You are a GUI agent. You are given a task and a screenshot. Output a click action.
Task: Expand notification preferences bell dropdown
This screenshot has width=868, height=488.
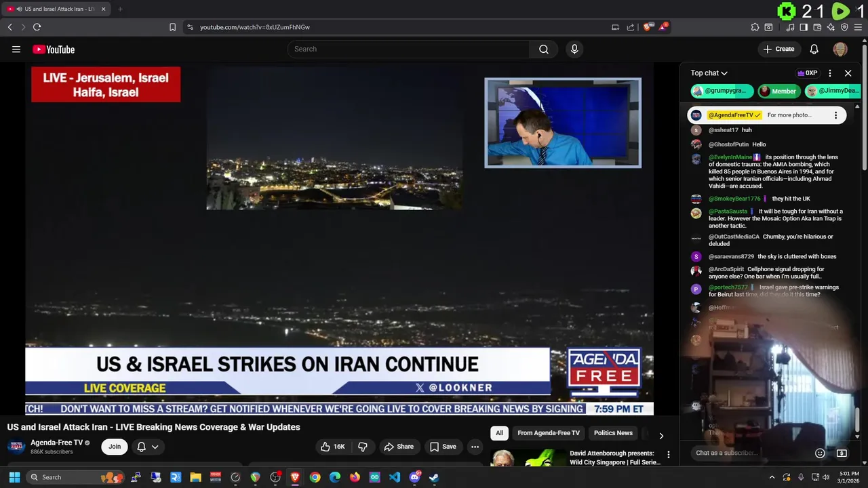pos(148,447)
